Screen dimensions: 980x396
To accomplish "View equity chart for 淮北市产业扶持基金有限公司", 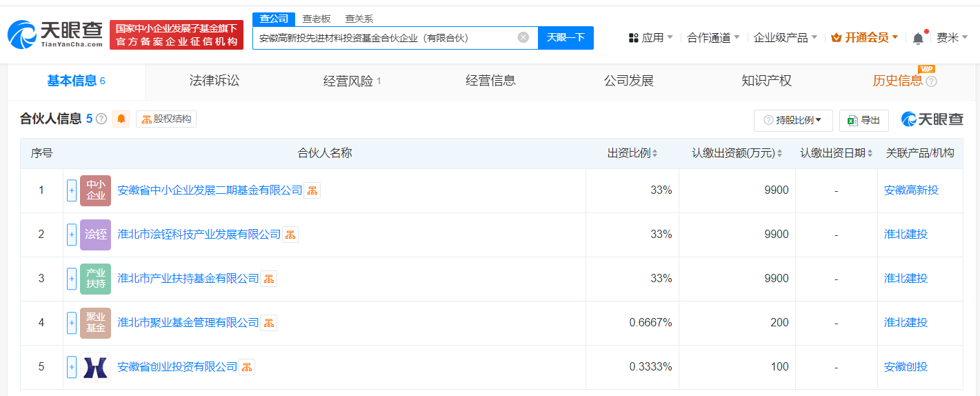I will 268,279.
